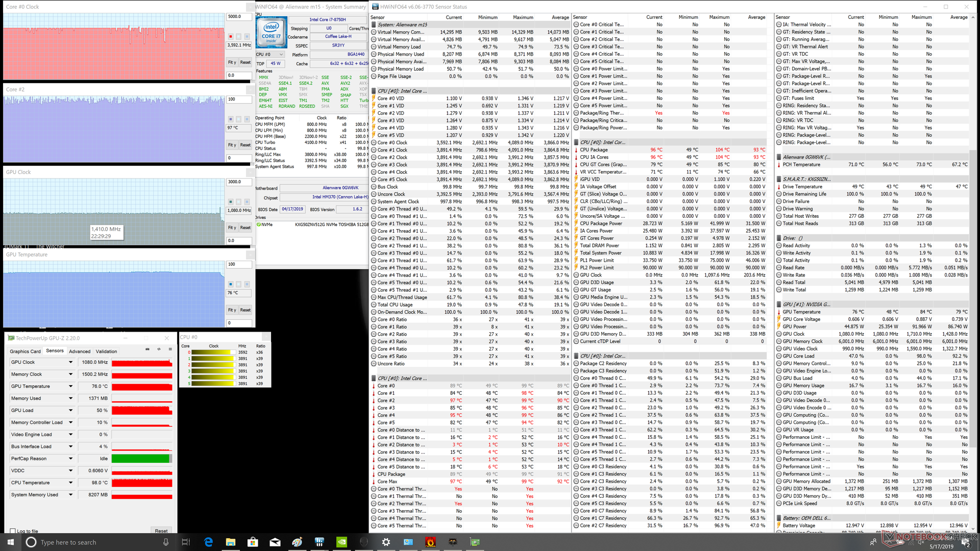Open the Advanced tab in GPU-Z
This screenshot has height=551, width=980.
point(80,352)
